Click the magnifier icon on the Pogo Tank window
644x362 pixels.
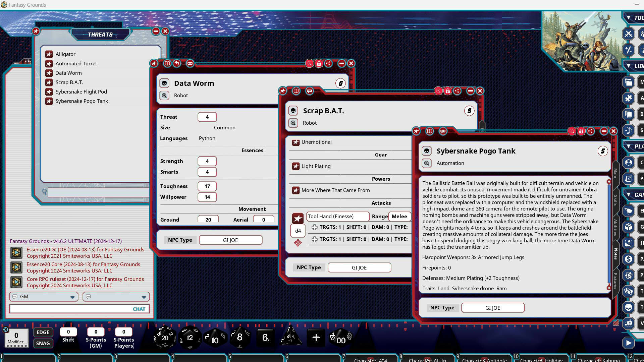572,131
